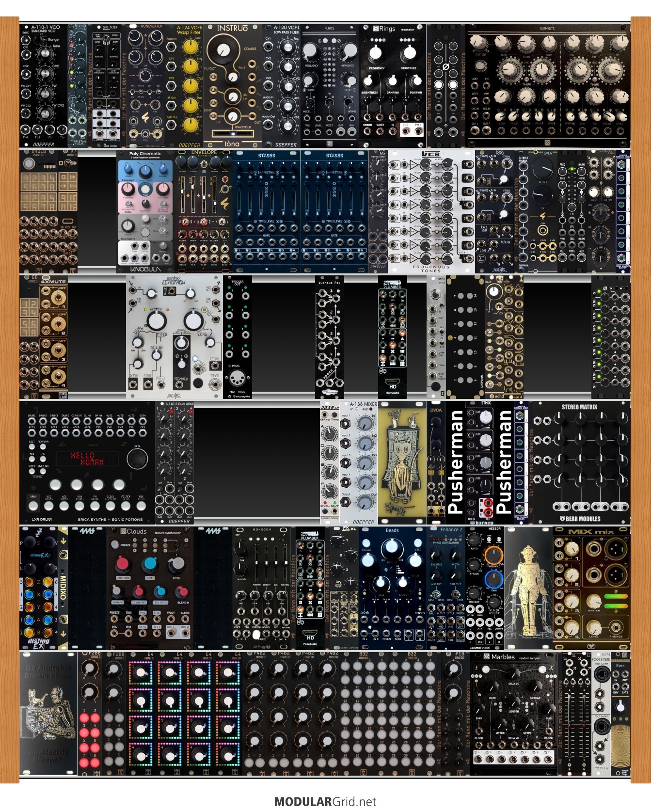The width and height of the screenshot is (651, 812).
Task: Click the red Clouds Position knob
Action: pos(123,564)
